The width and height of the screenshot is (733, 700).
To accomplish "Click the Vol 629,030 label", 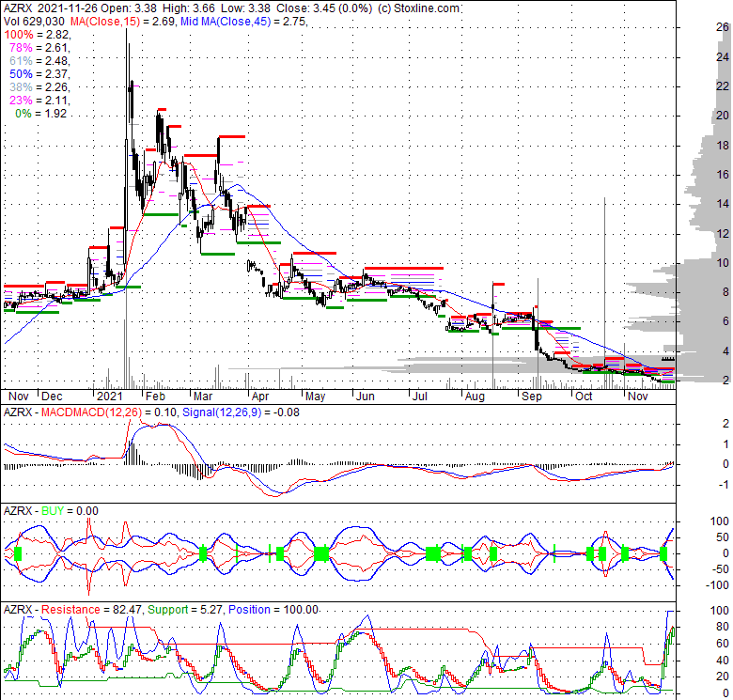I will pyautogui.click(x=35, y=22).
